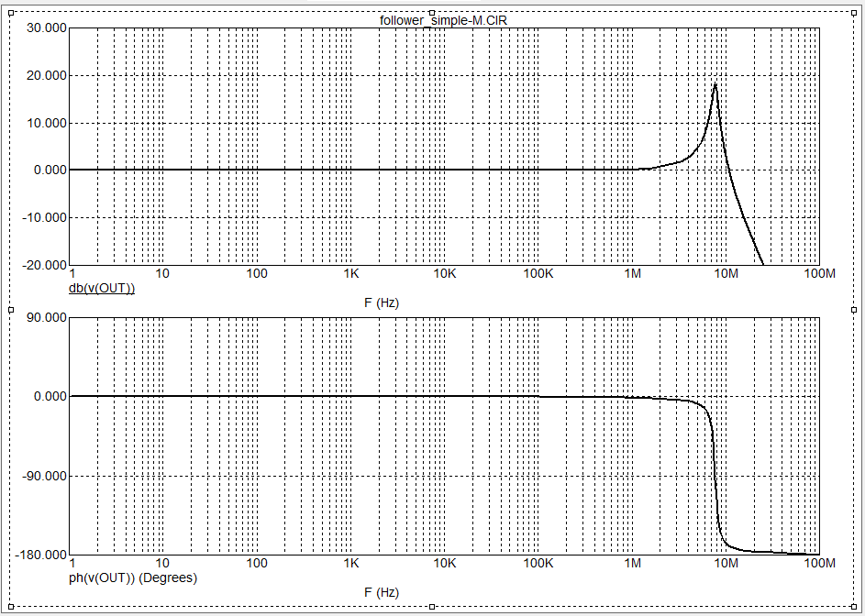The width and height of the screenshot is (865, 616).
Task: Click the bottom-middle selection handle of the plot frame
Action: coord(432,607)
